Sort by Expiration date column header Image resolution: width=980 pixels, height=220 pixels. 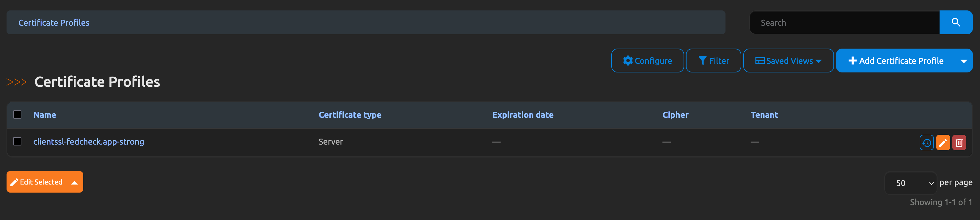tap(522, 115)
